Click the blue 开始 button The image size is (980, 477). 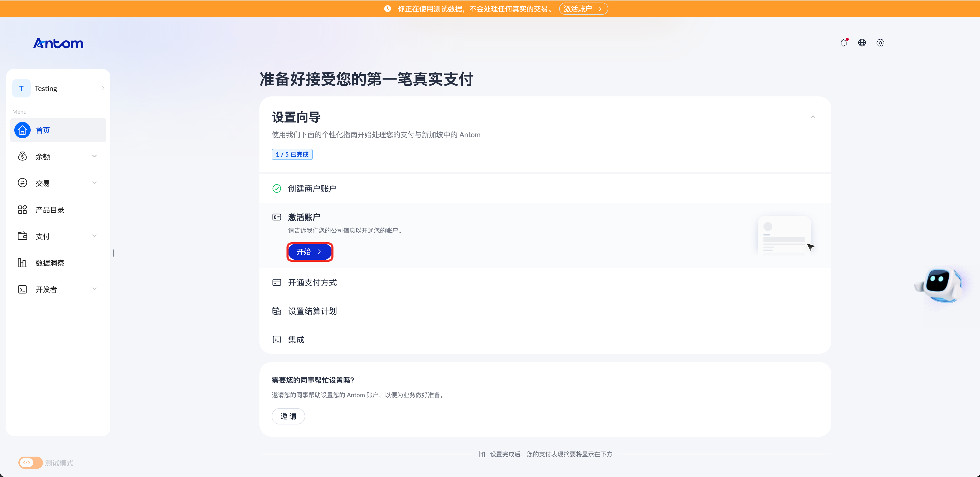pyautogui.click(x=310, y=252)
